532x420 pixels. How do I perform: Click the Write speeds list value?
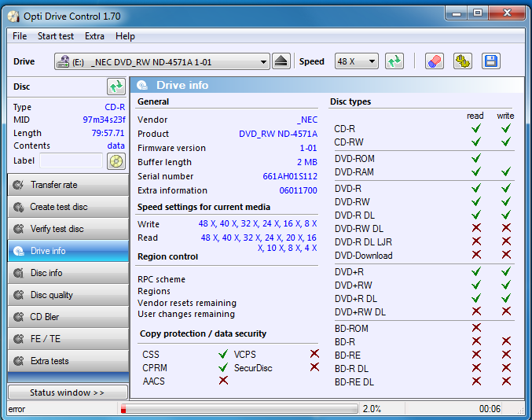coord(258,224)
